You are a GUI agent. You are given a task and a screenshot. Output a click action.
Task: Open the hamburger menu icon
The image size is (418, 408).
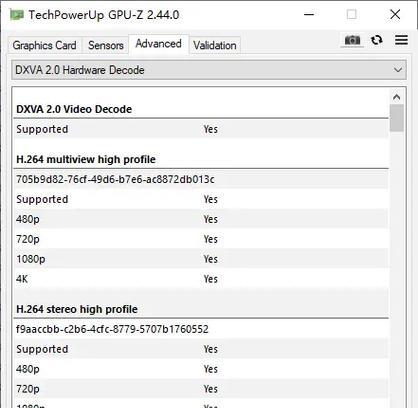click(401, 40)
